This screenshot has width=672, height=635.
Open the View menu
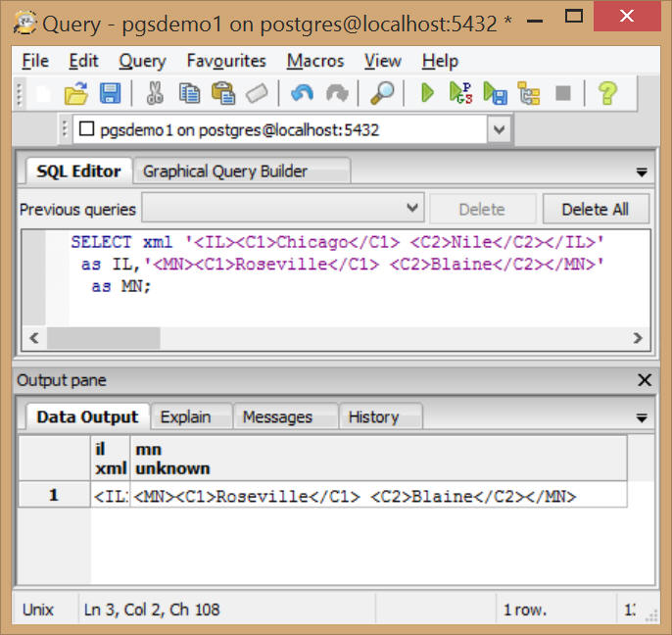point(383,61)
